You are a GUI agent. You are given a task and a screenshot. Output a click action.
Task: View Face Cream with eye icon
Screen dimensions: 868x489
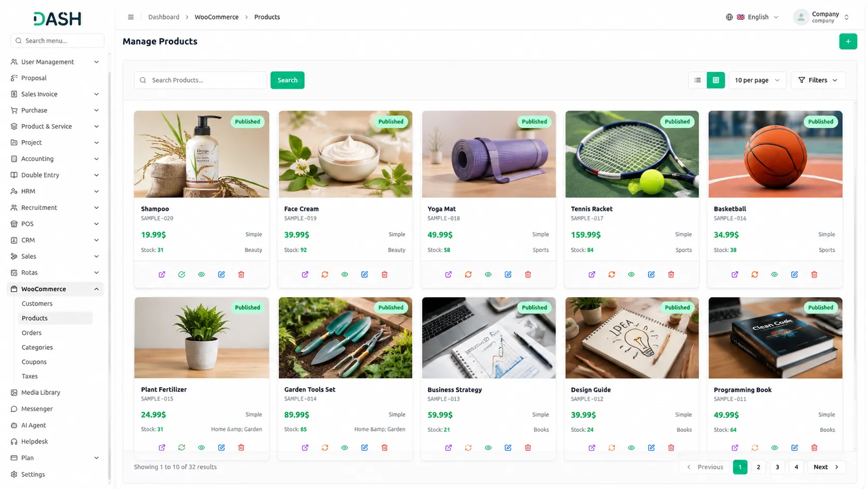(345, 274)
